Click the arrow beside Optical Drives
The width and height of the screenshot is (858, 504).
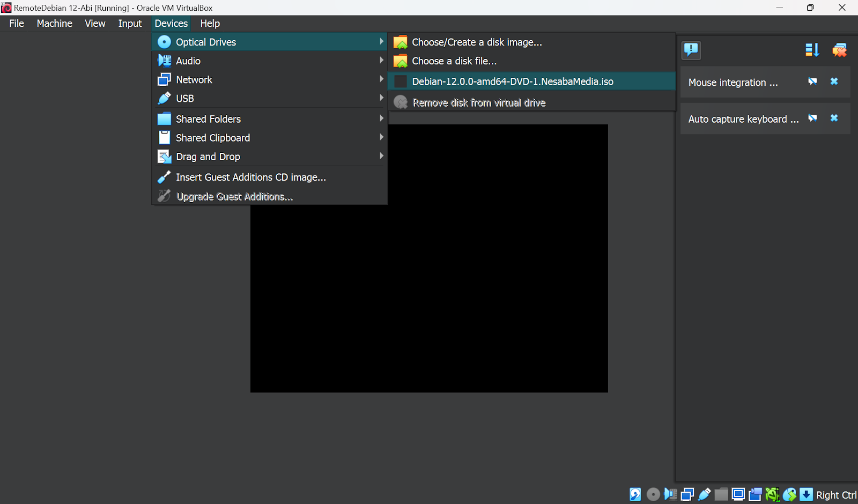381,41
